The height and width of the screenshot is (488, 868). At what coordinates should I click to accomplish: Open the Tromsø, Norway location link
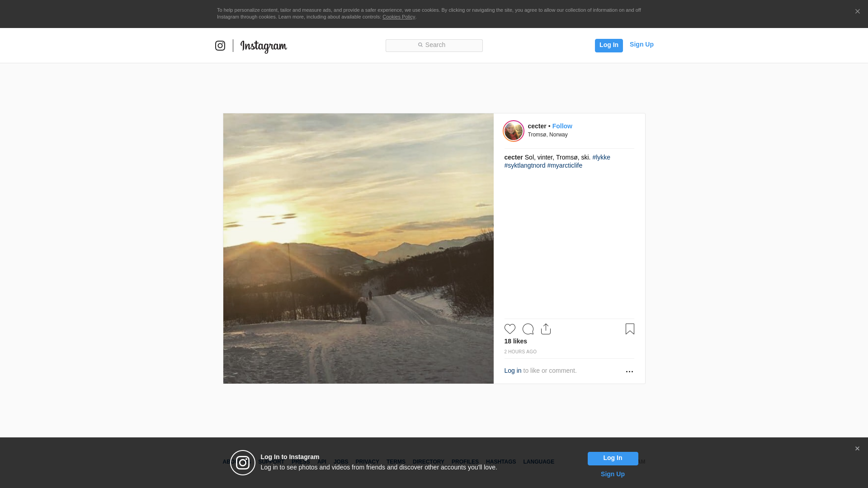coord(547,135)
